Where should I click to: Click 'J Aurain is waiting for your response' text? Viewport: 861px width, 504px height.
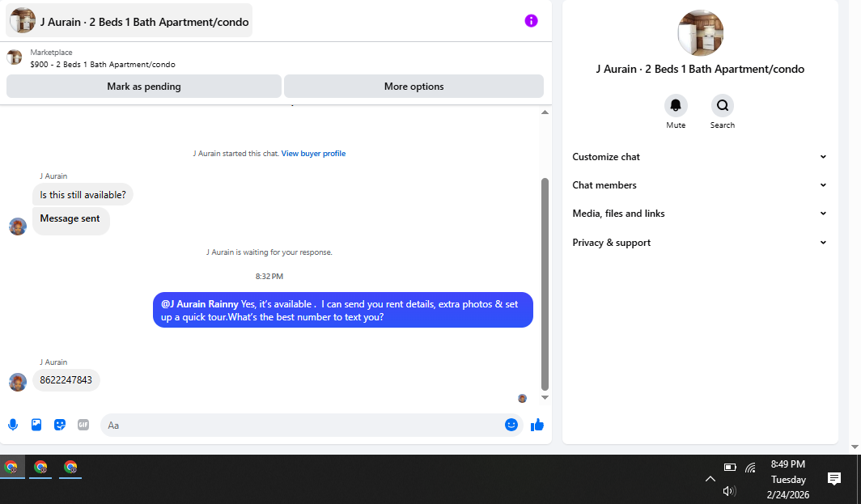click(x=269, y=252)
